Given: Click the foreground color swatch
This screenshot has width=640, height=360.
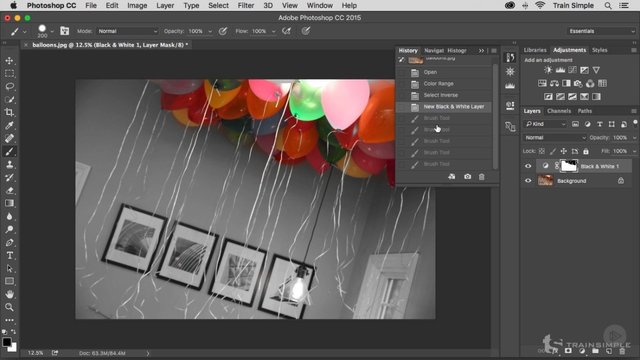Looking at the screenshot, I should (7, 342).
